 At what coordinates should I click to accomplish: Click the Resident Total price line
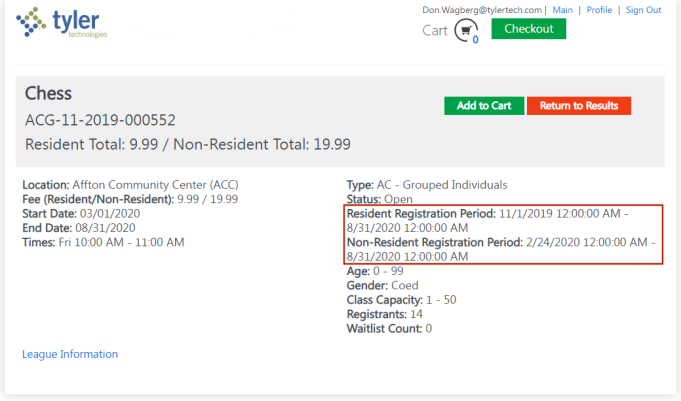tap(188, 145)
